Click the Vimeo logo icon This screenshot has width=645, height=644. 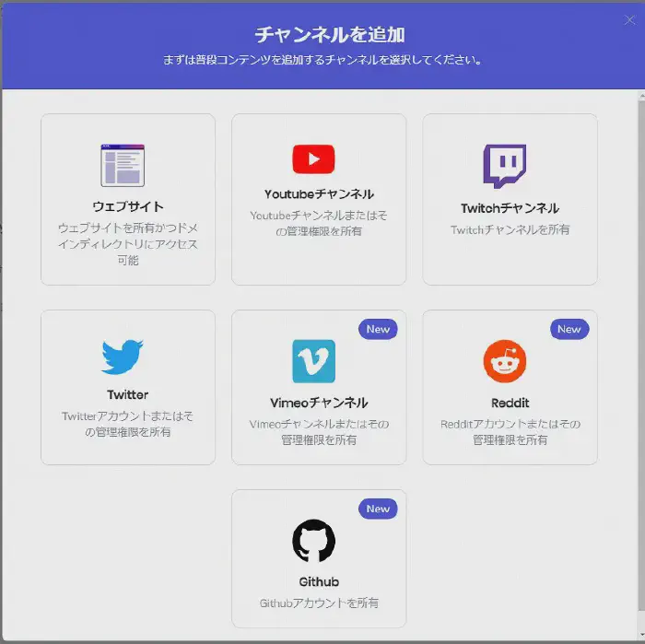point(313,361)
